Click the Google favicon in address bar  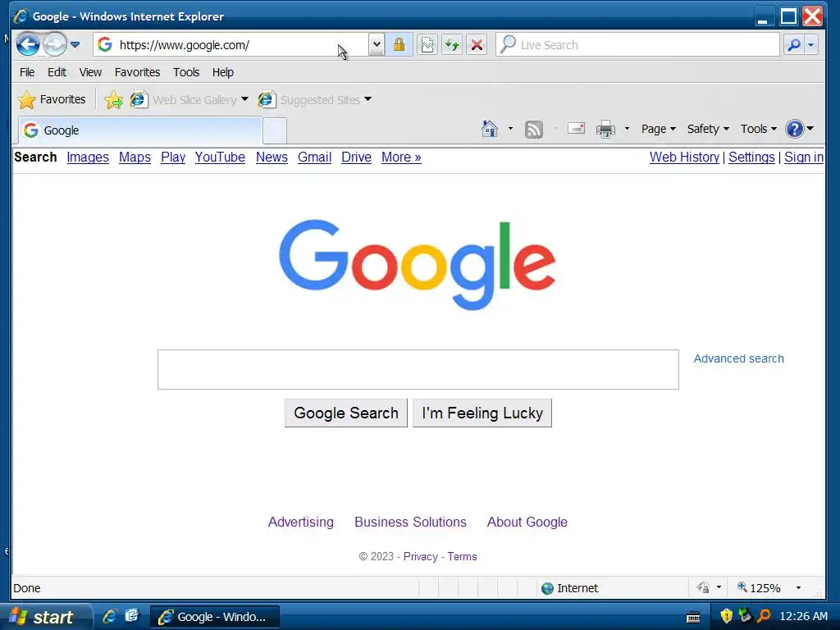click(x=105, y=44)
